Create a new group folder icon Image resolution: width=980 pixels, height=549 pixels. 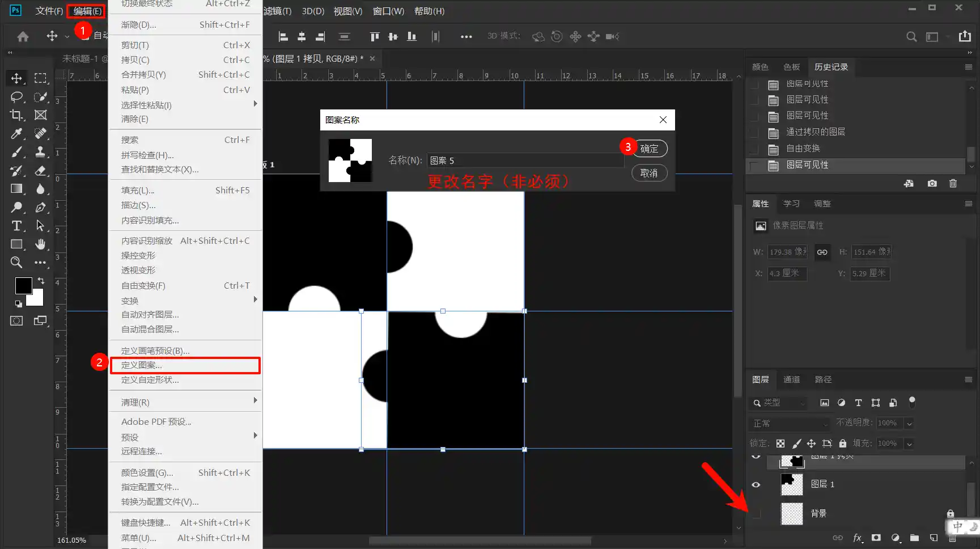click(x=914, y=538)
